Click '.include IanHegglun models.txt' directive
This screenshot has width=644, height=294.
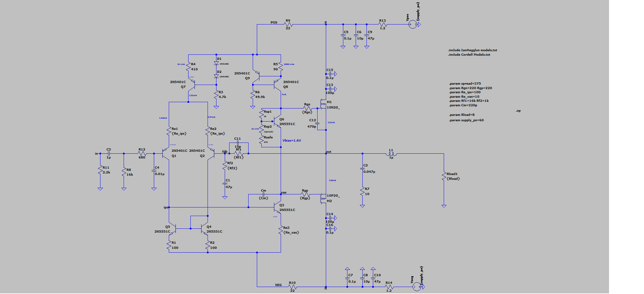[x=473, y=50]
